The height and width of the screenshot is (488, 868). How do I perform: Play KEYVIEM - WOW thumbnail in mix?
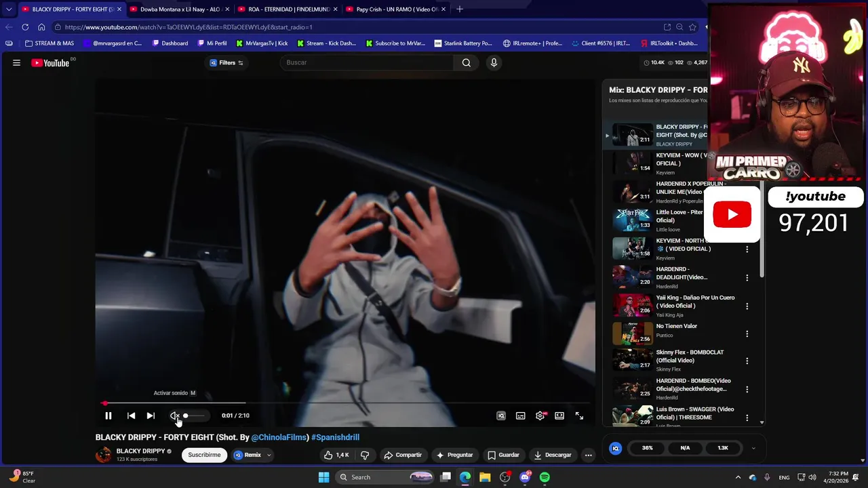pyautogui.click(x=633, y=163)
